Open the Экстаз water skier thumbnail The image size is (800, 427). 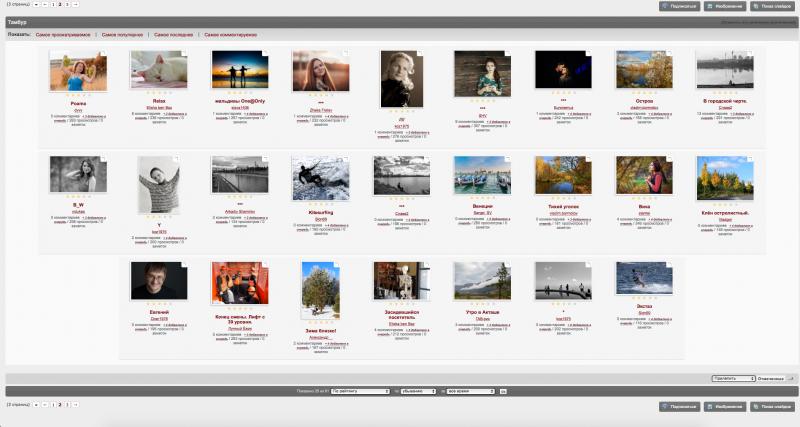click(x=644, y=278)
